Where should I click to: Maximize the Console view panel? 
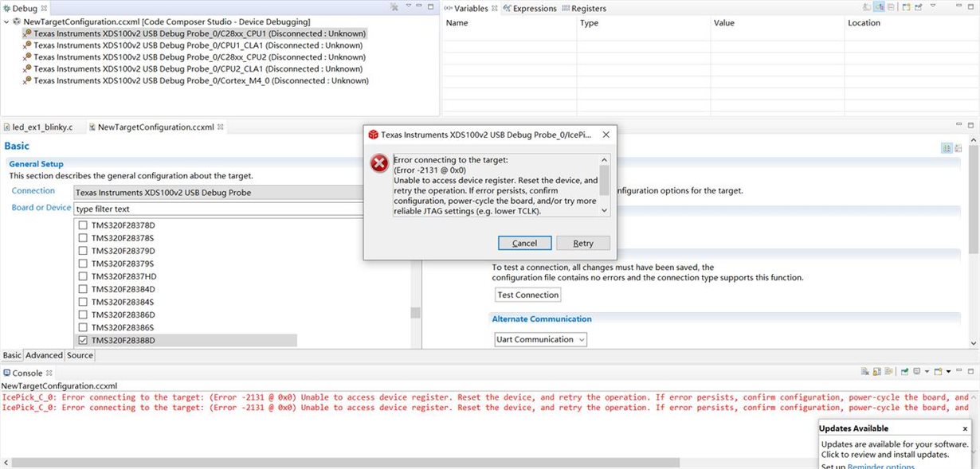click(970, 372)
